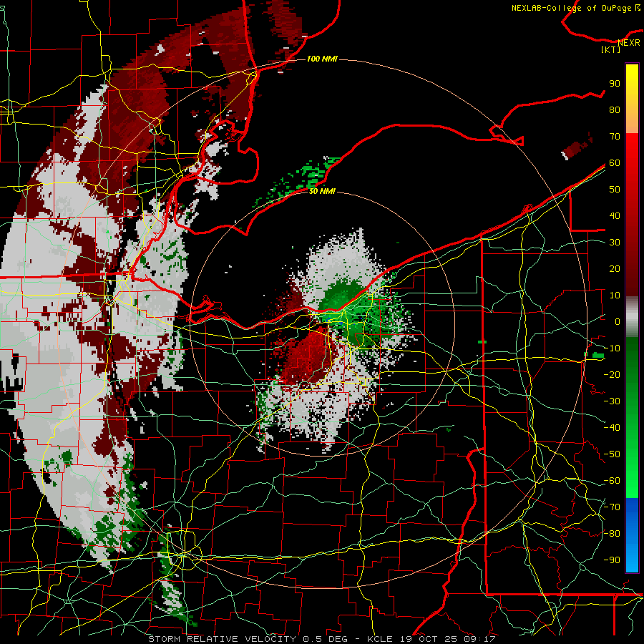Click the 100 NMI range ring label
This screenshot has height=644, width=644.
click(x=322, y=59)
